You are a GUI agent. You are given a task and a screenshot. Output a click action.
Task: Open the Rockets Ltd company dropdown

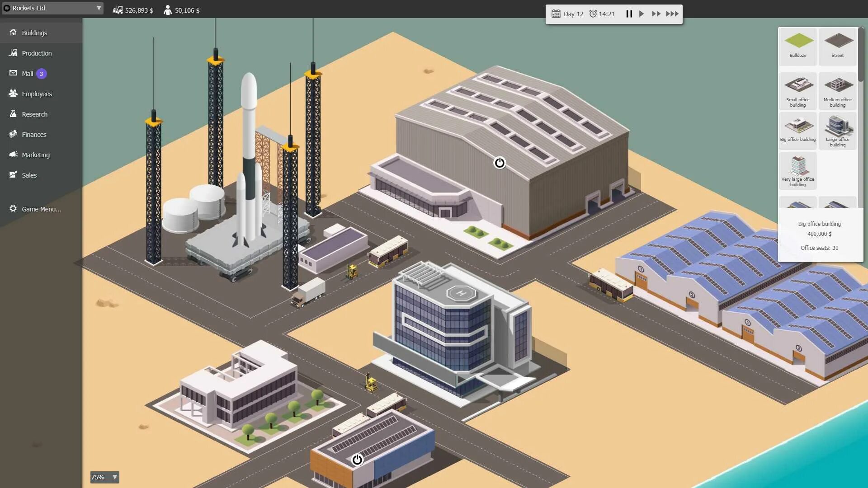52,8
